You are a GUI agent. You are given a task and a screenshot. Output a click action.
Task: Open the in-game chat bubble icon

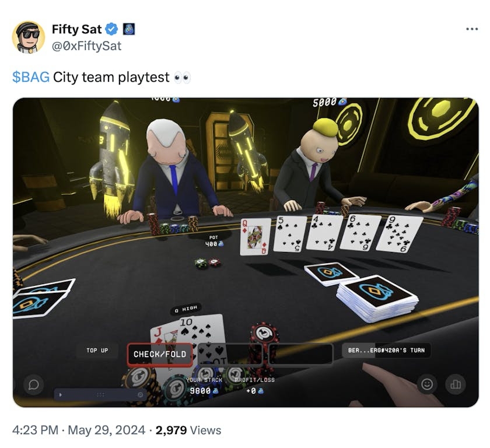click(34, 384)
